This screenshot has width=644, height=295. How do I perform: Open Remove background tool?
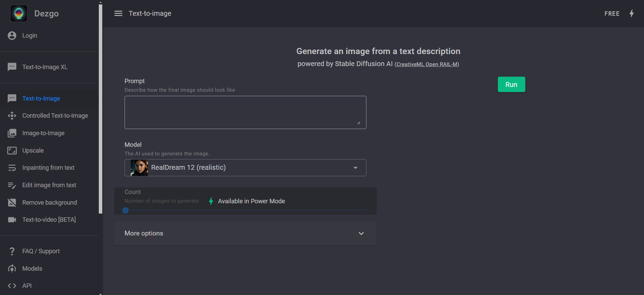point(49,203)
